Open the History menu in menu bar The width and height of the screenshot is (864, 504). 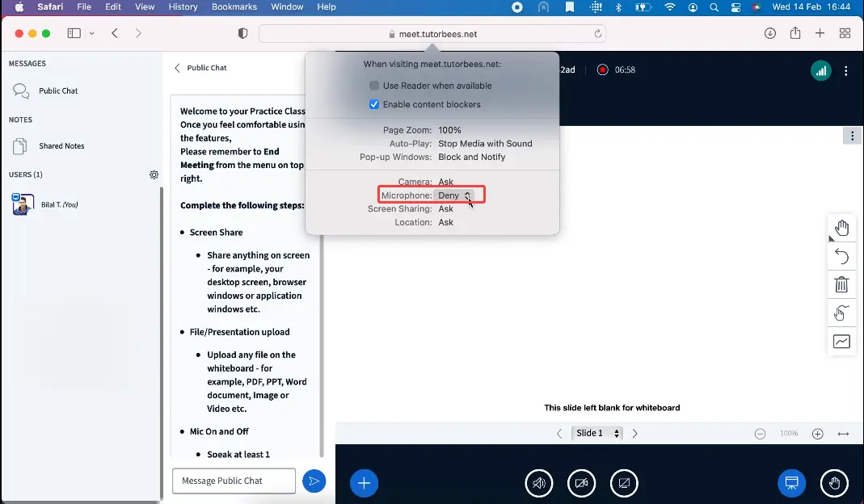point(183,7)
